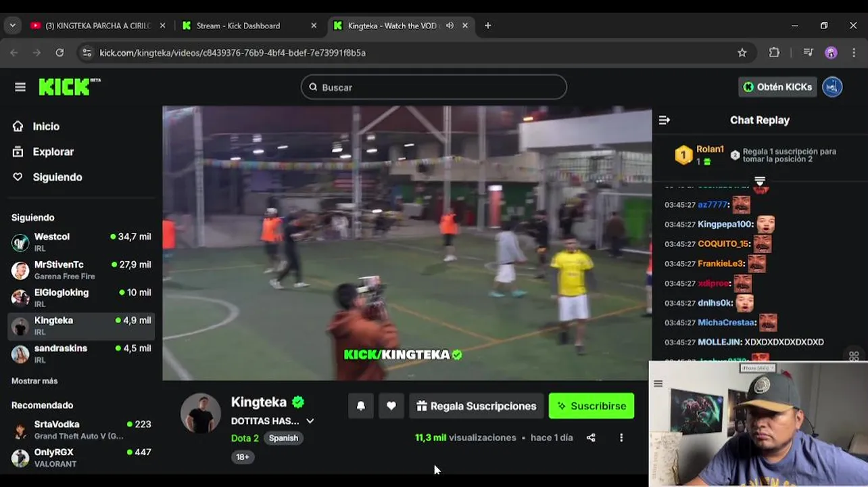This screenshot has height=487, width=868.
Task: Open the ElGlogloking channel in the sidebar
Action: [x=81, y=298]
